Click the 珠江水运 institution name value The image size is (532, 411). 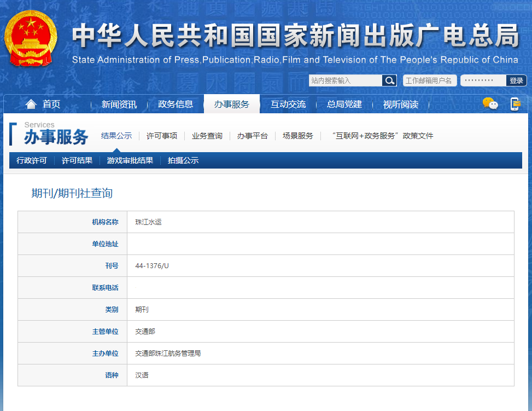pyautogui.click(x=148, y=222)
